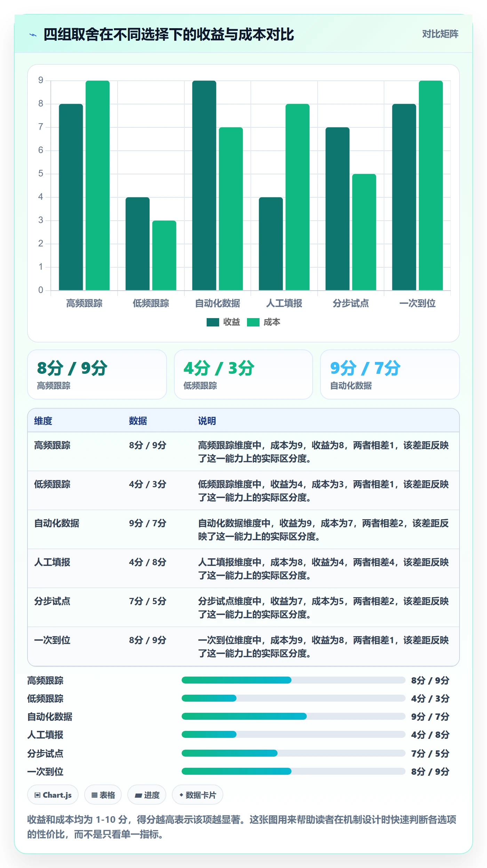This screenshot has width=487, height=868.
Task: Toggle the 收益 legend color swatch
Action: [213, 322]
